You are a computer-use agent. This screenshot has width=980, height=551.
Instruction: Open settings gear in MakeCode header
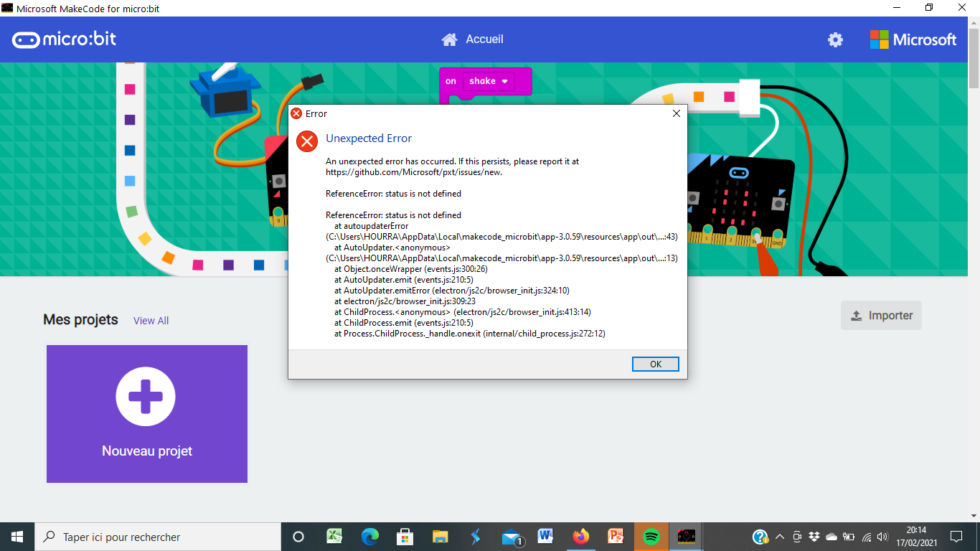tap(835, 40)
